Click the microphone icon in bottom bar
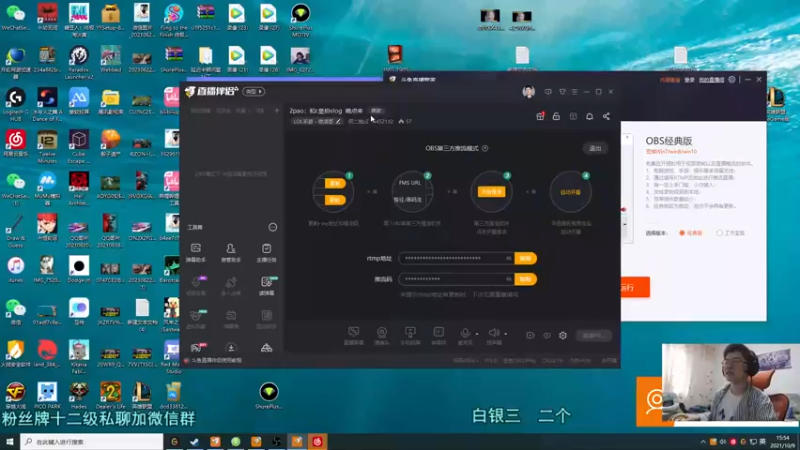The image size is (800, 450). 465,333
